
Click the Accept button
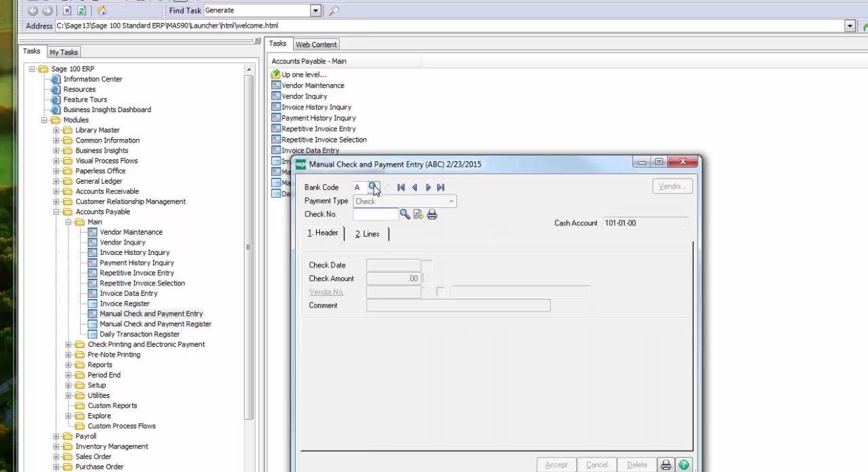(556, 465)
